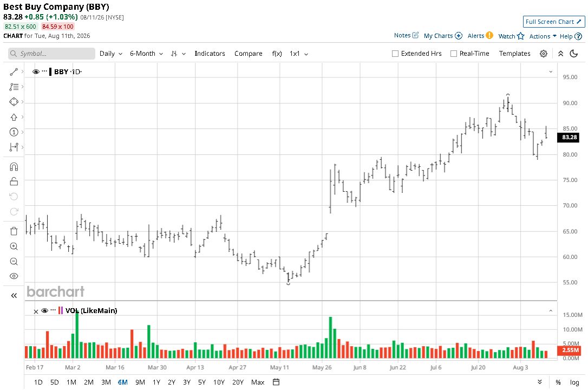This screenshot has width=588, height=390.
Task: Zoom out with the minus magnifier
Action: pos(14,262)
